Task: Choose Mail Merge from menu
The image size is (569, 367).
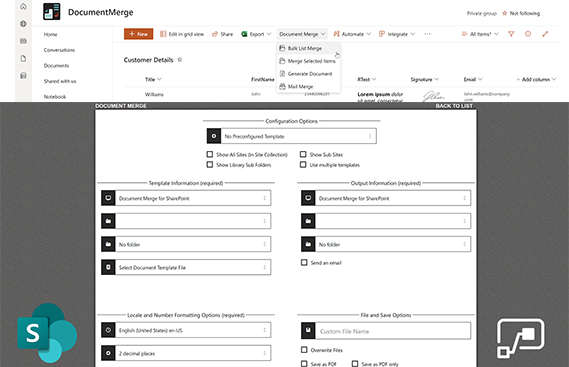Action: click(x=309, y=86)
